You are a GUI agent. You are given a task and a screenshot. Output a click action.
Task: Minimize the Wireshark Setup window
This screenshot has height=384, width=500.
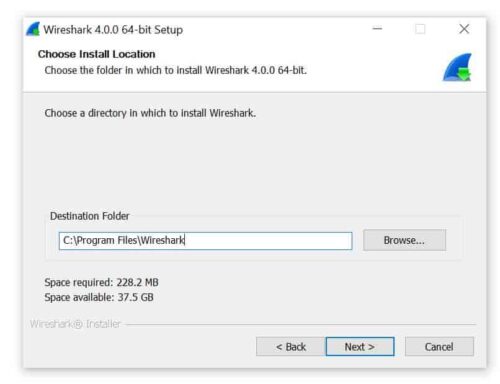click(x=377, y=29)
